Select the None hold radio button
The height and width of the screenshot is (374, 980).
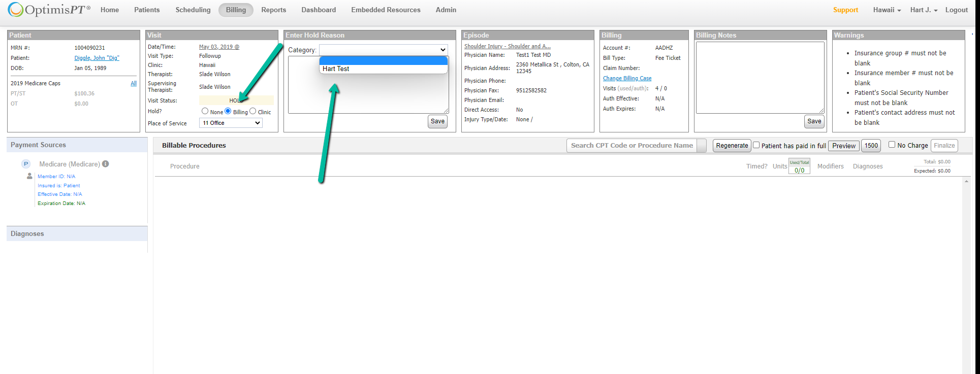tap(205, 111)
